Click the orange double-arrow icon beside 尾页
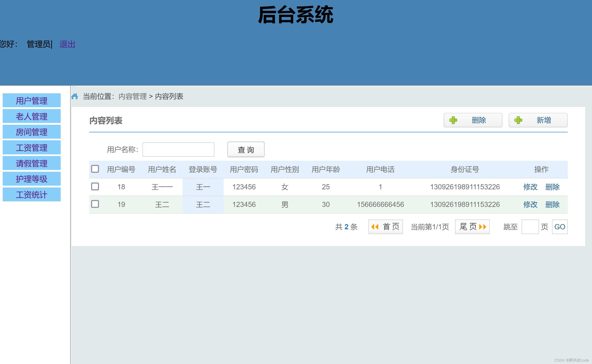This screenshot has width=592, height=364. click(483, 227)
